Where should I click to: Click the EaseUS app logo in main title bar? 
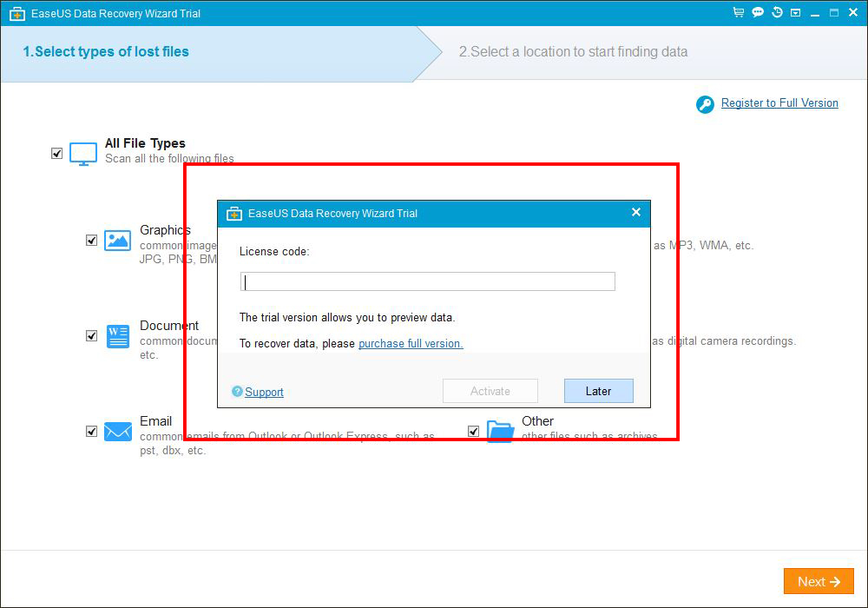coord(17,13)
